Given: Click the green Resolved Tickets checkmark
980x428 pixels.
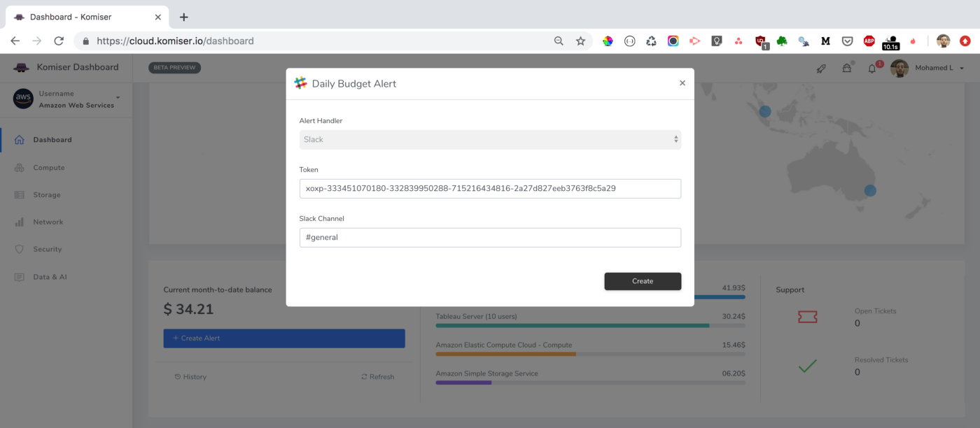Looking at the screenshot, I should pyautogui.click(x=807, y=366).
